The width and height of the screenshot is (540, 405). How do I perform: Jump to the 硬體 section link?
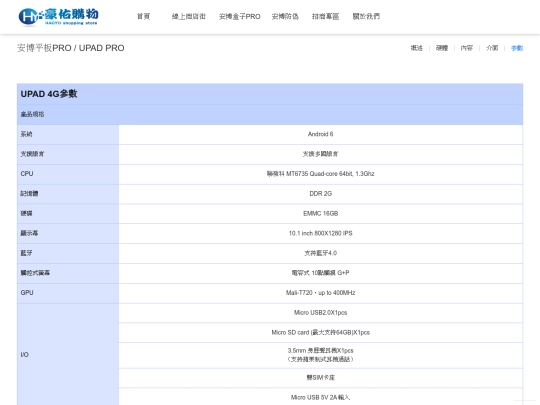(x=442, y=48)
